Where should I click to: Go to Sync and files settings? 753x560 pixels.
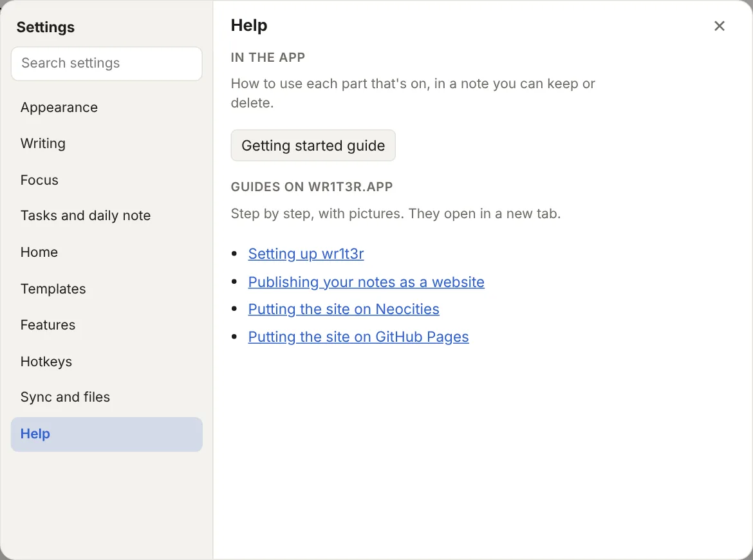click(107, 397)
